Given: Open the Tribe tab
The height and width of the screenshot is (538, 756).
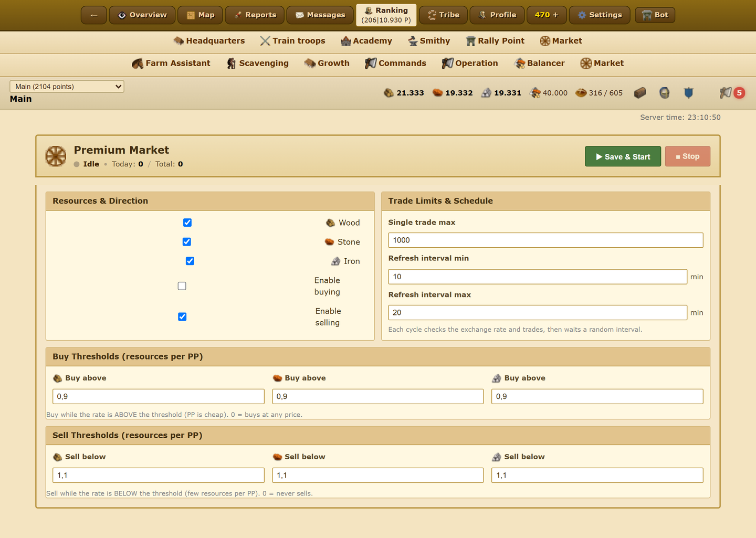Looking at the screenshot, I should (444, 15).
